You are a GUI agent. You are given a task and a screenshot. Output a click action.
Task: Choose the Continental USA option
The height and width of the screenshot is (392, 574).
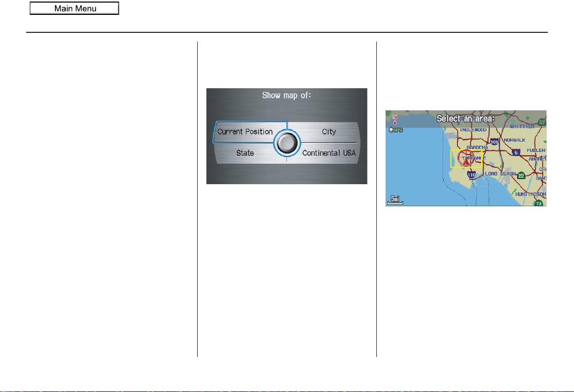pos(329,153)
